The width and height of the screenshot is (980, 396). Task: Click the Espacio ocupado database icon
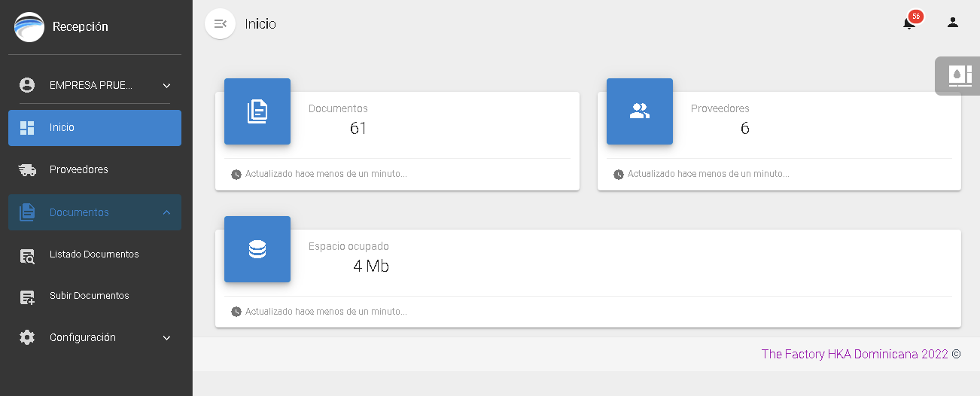tap(257, 249)
